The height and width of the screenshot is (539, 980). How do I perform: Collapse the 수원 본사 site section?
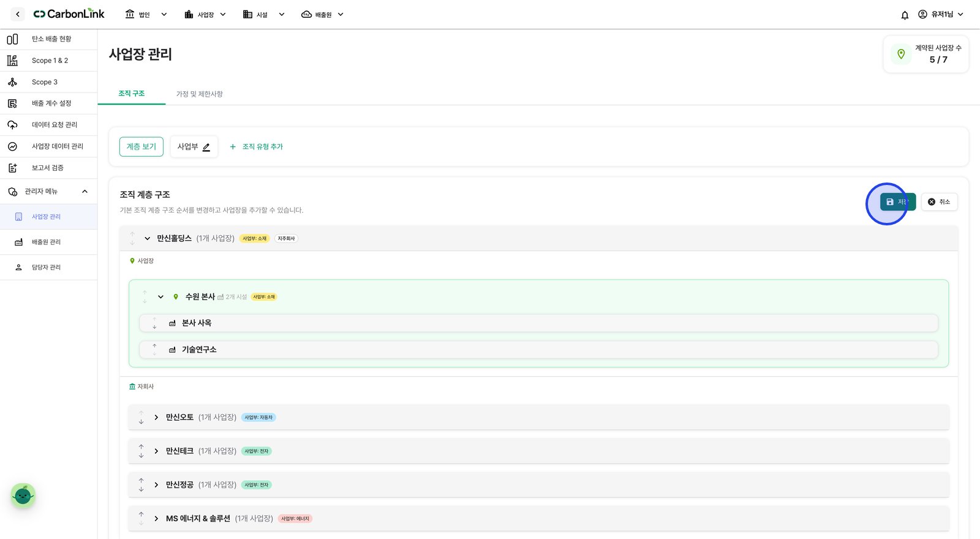pos(160,297)
